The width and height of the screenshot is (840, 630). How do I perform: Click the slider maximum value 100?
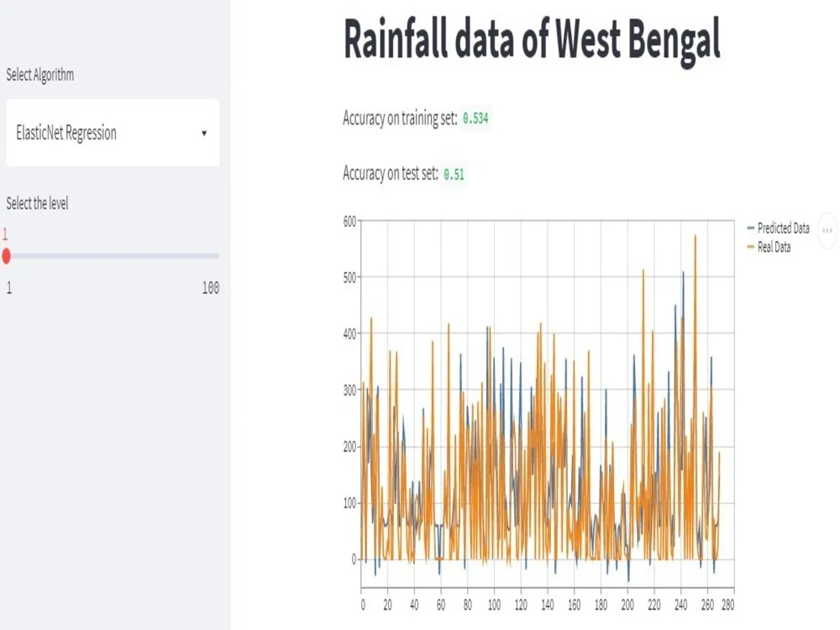pos(211,288)
